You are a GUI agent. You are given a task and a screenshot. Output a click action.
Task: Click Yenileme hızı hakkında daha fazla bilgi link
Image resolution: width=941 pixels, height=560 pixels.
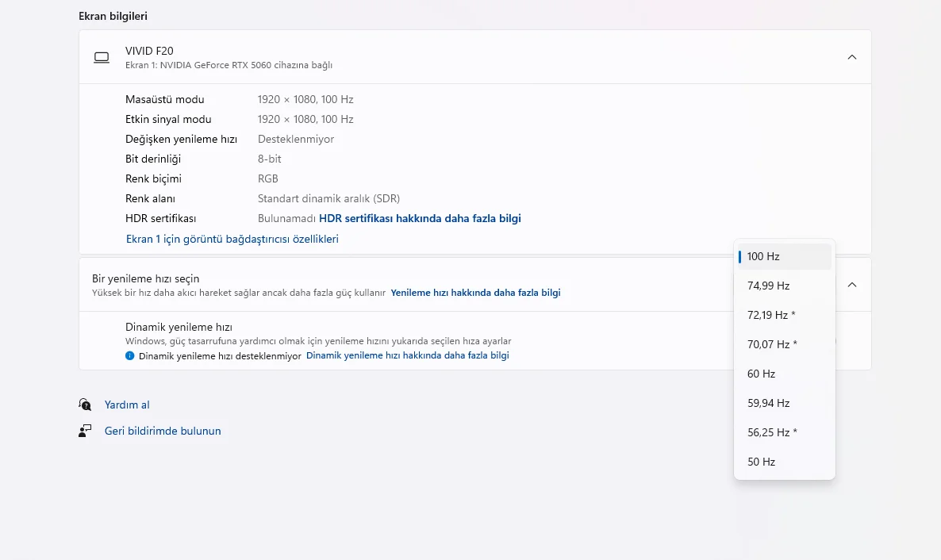pyautogui.click(x=475, y=293)
